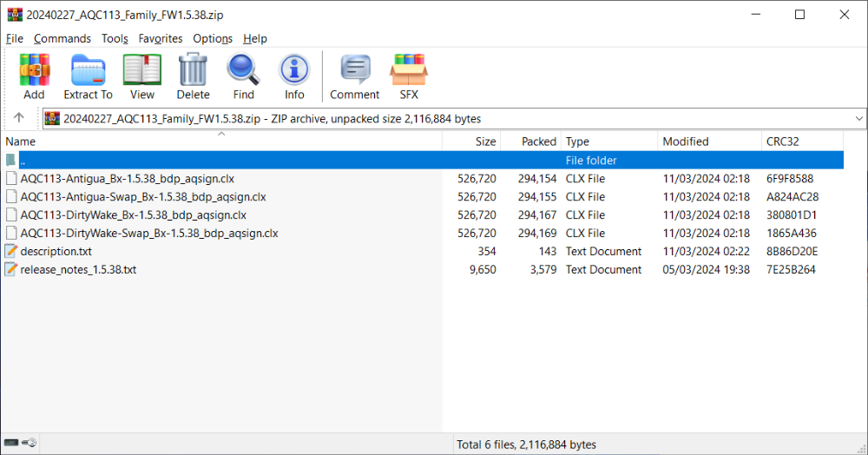Select the description.txt file

pos(56,252)
